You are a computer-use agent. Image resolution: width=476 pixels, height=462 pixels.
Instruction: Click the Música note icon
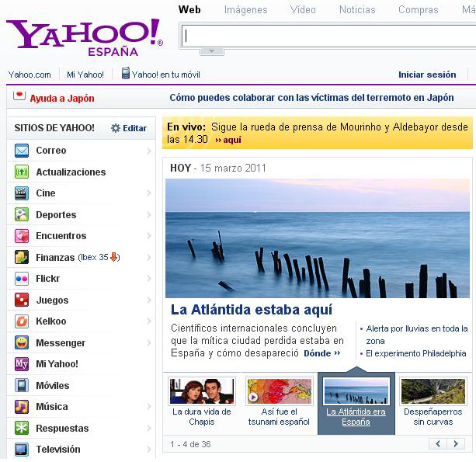tap(22, 407)
